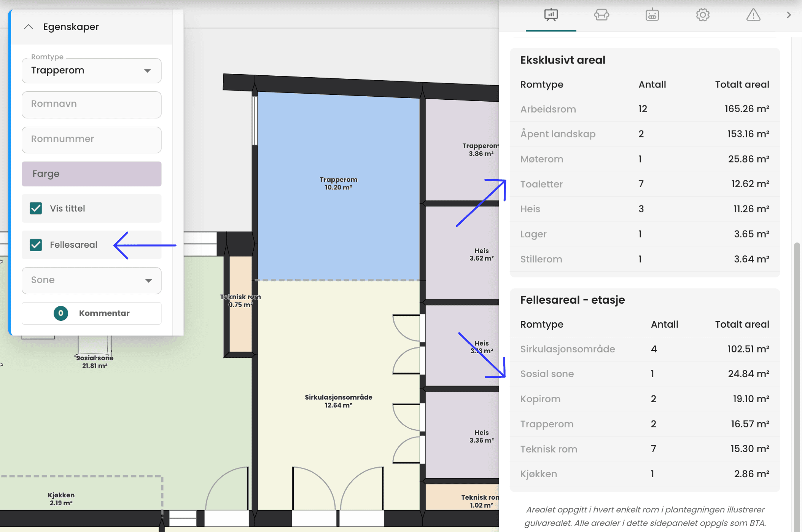The width and height of the screenshot is (802, 532).
Task: Click the Kommentar button
Action: [104, 313]
